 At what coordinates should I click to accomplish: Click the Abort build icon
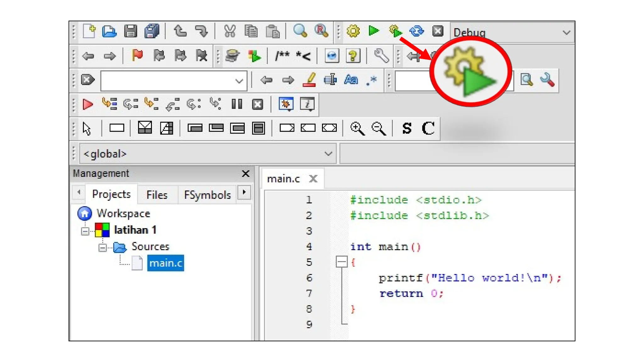[437, 31]
